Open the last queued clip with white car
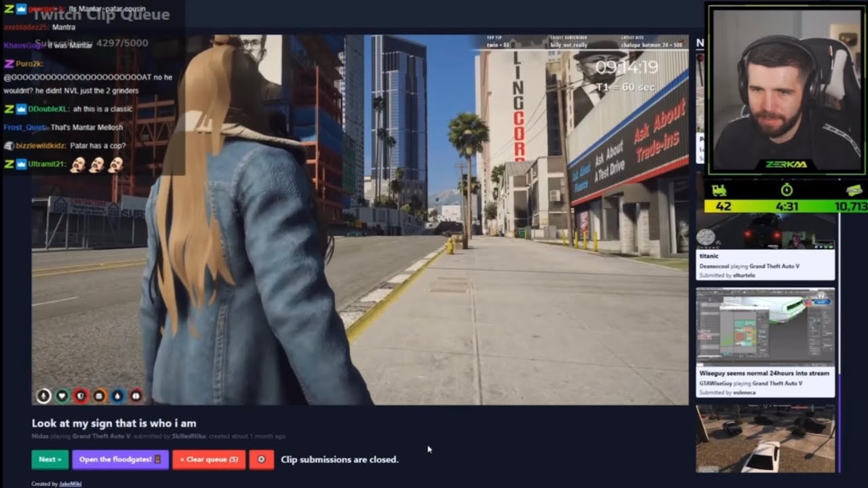 (x=765, y=439)
